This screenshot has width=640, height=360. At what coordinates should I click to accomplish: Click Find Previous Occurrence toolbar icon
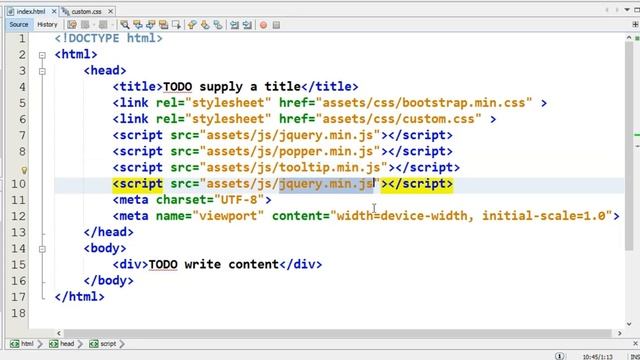(x=138, y=25)
